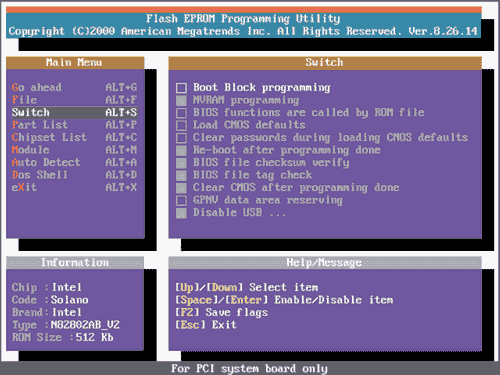Click the [Up]/[Down] Select item hint
Viewport: 500px width, 375px height.
pos(247,287)
